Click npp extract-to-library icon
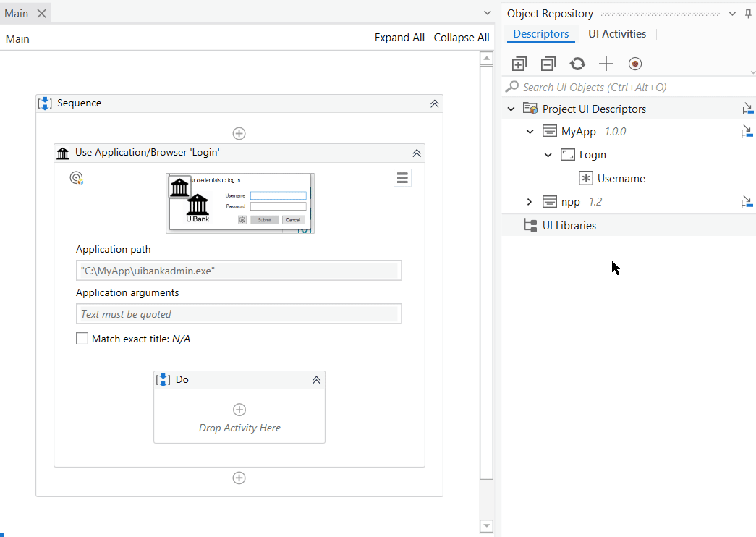756x537 pixels. [747, 202]
